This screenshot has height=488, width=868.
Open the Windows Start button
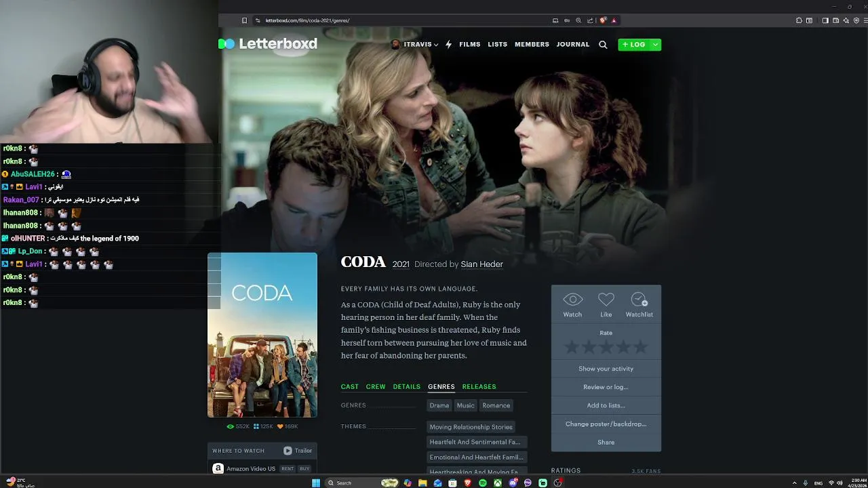[316, 483]
